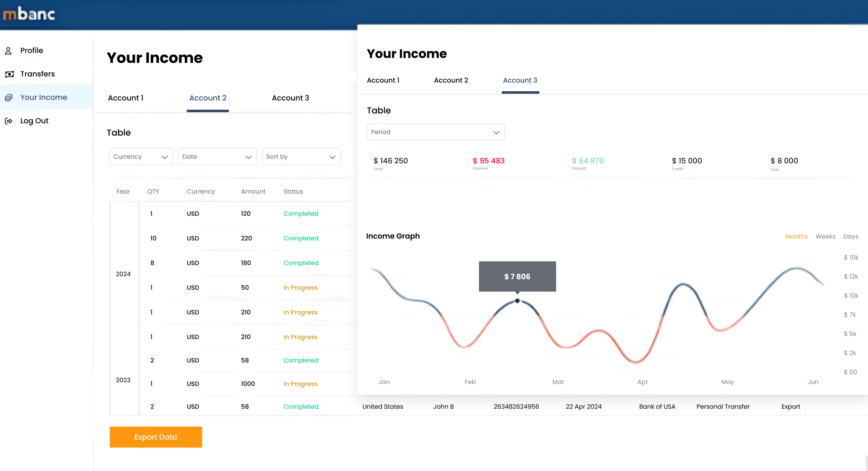
Task: Click the 2024 year cell
Action: pos(123,274)
